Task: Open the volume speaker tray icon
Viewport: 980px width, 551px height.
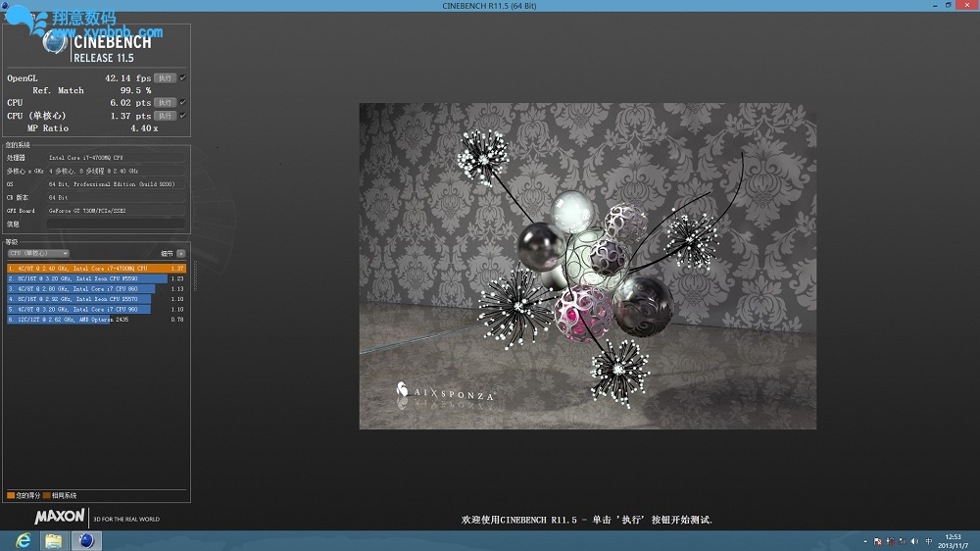Action: click(x=915, y=541)
